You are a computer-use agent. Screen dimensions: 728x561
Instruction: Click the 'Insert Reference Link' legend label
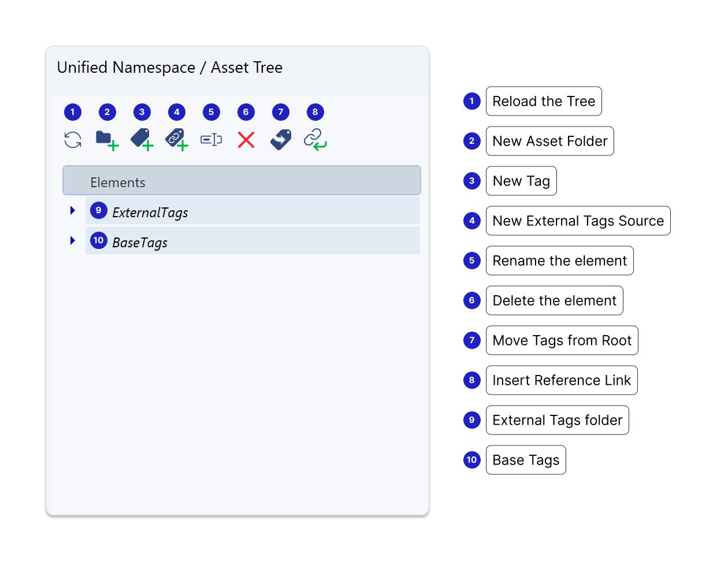561,381
